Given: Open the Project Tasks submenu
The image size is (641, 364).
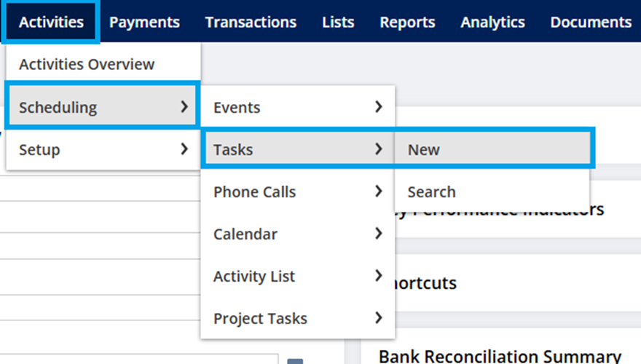Looking at the screenshot, I should 297,319.
